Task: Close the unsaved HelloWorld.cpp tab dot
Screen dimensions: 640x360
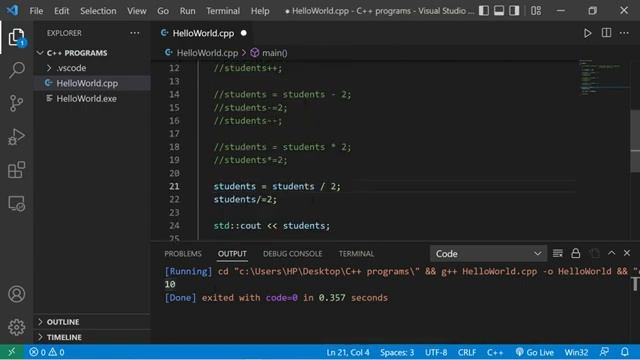Action: pos(244,33)
